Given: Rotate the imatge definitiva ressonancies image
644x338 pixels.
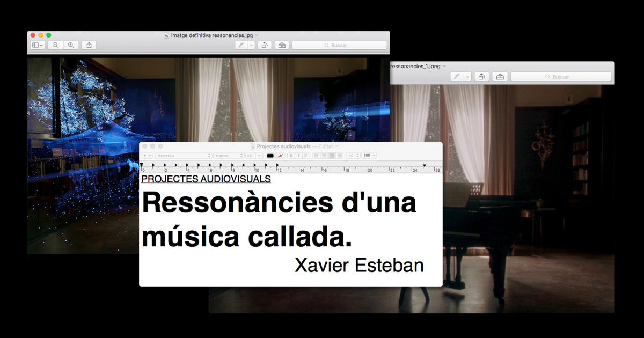Looking at the screenshot, I should tap(264, 45).
